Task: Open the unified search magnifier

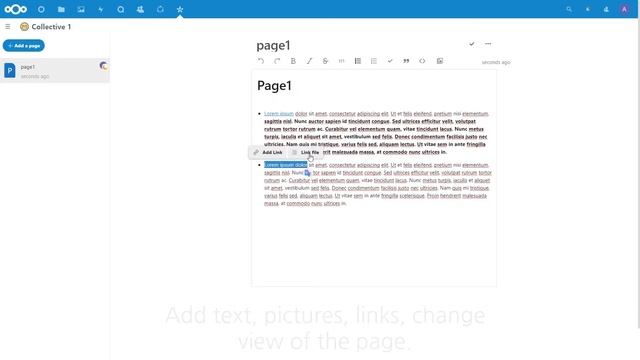Action: coord(569,9)
